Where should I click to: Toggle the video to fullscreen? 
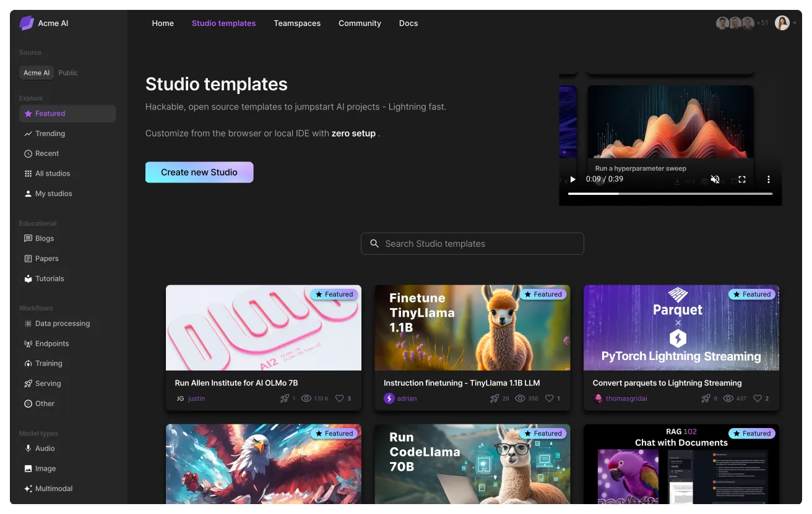coord(742,179)
